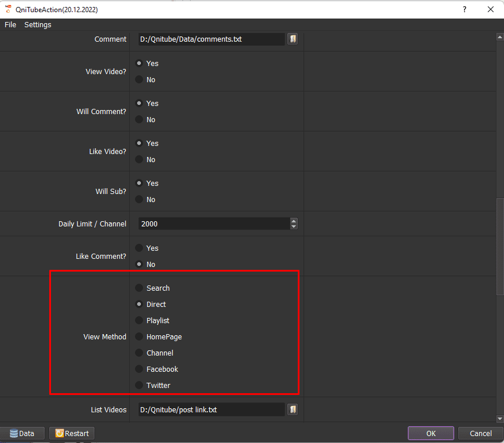This screenshot has height=443, width=504.
Task: Click the View Method label
Action: [105, 336]
